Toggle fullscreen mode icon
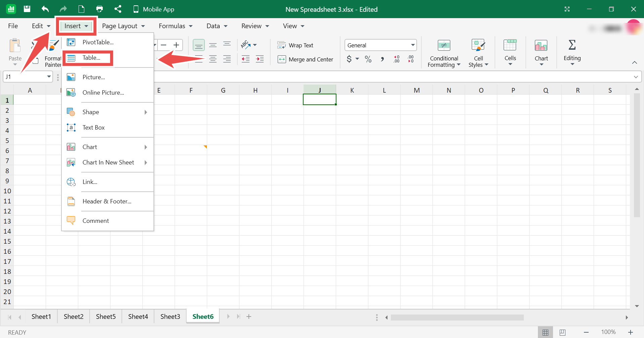The width and height of the screenshot is (644, 338). point(567,9)
